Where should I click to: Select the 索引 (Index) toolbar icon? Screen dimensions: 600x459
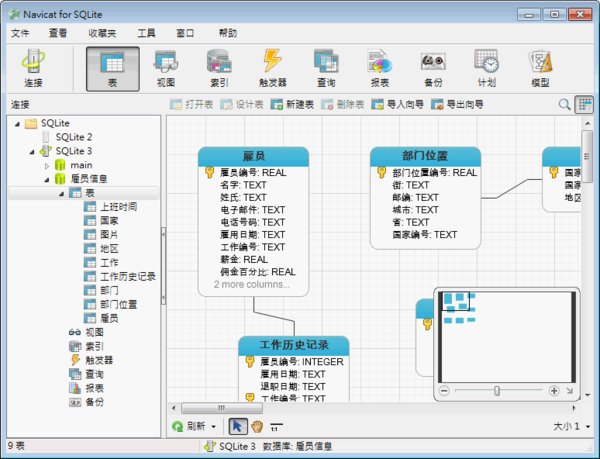219,68
